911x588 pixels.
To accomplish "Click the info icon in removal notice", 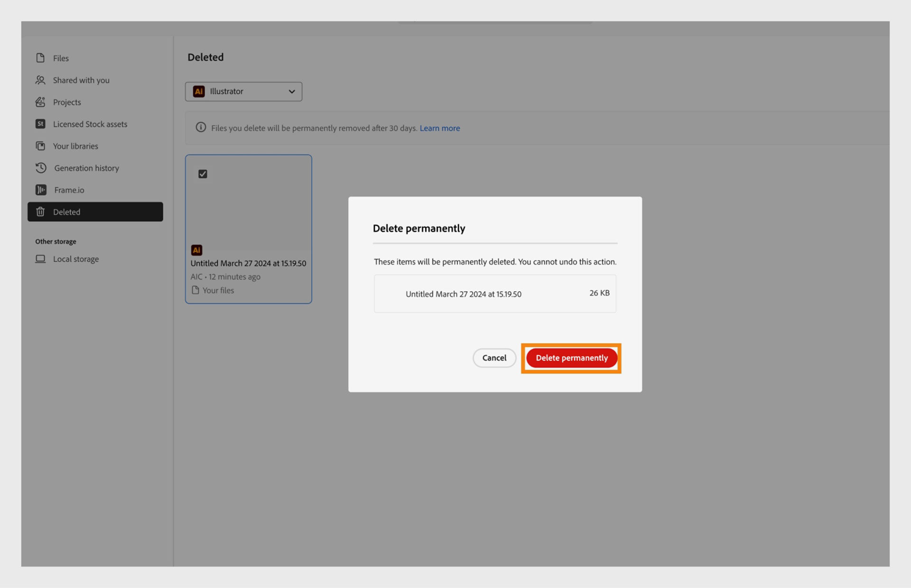I will pyautogui.click(x=201, y=127).
